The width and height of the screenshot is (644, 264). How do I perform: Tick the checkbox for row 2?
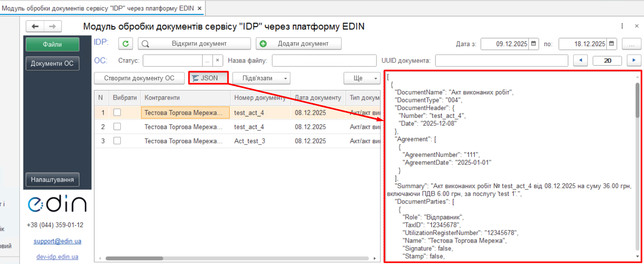(x=117, y=127)
